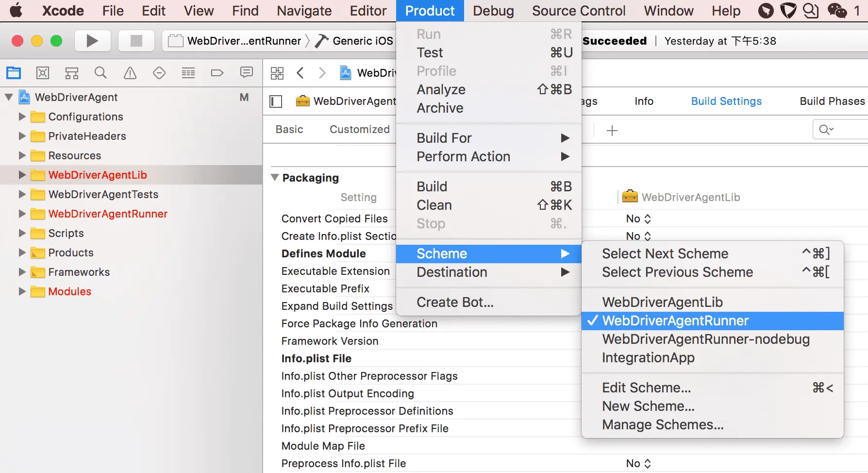Select the checked WebDriverAgentRunner scheme
The image size is (868, 473).
(x=713, y=321)
